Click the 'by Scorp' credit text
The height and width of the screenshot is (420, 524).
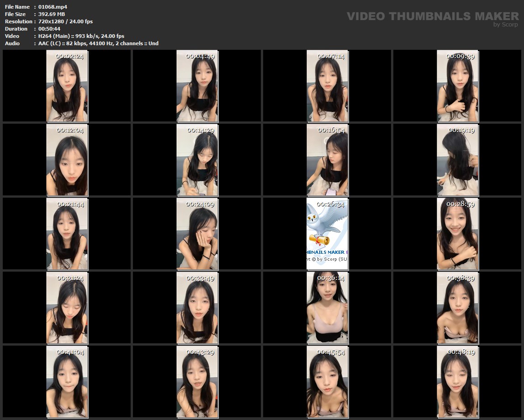click(505, 25)
